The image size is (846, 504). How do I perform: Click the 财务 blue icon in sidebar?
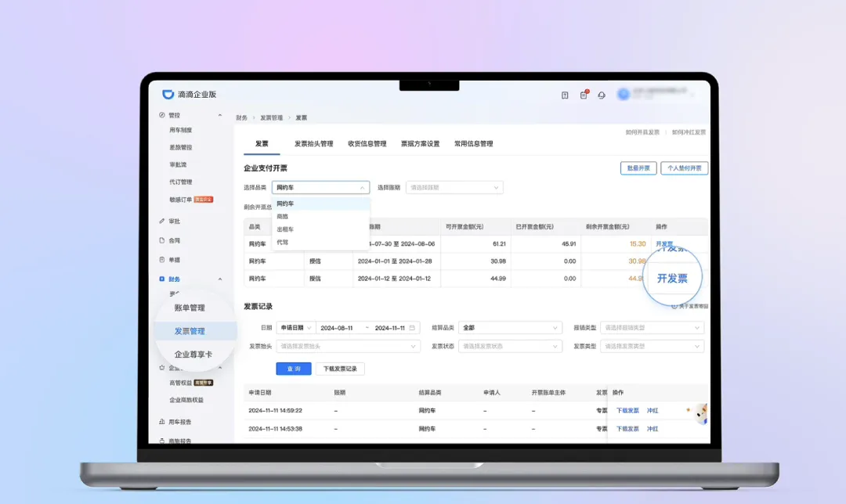point(162,279)
